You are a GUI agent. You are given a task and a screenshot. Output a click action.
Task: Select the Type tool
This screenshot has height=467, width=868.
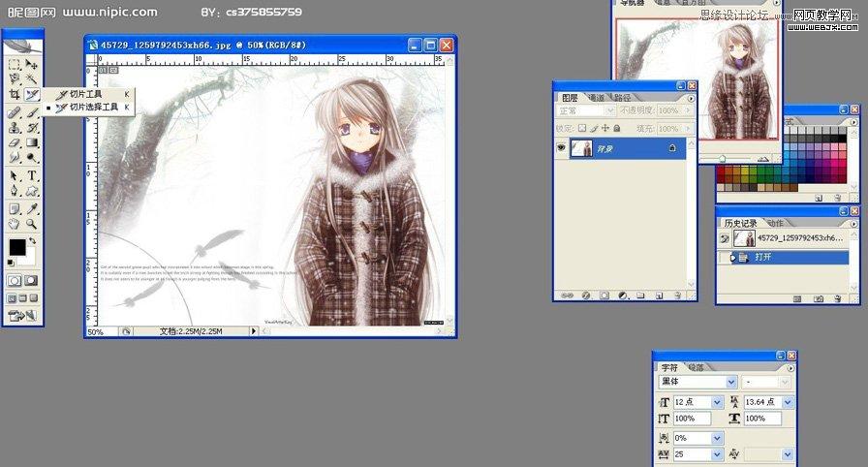tap(32, 176)
